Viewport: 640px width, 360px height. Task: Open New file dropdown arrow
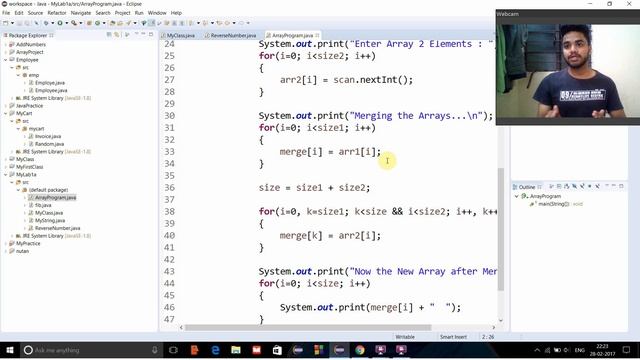coord(12,23)
